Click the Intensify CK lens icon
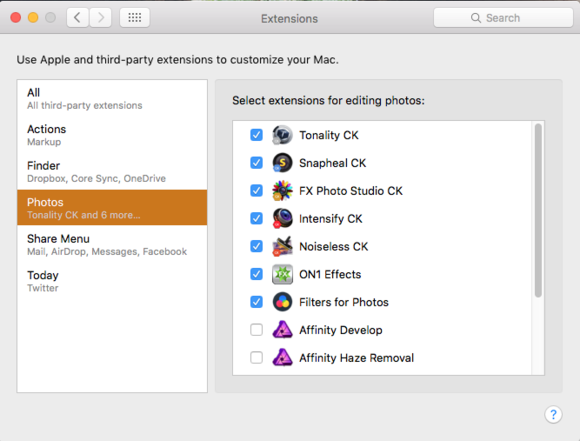Viewport: 580px width, 441px height. tap(282, 218)
